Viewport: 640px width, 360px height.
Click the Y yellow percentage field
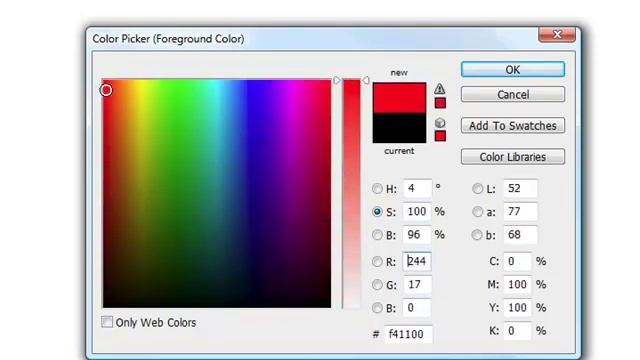click(517, 308)
